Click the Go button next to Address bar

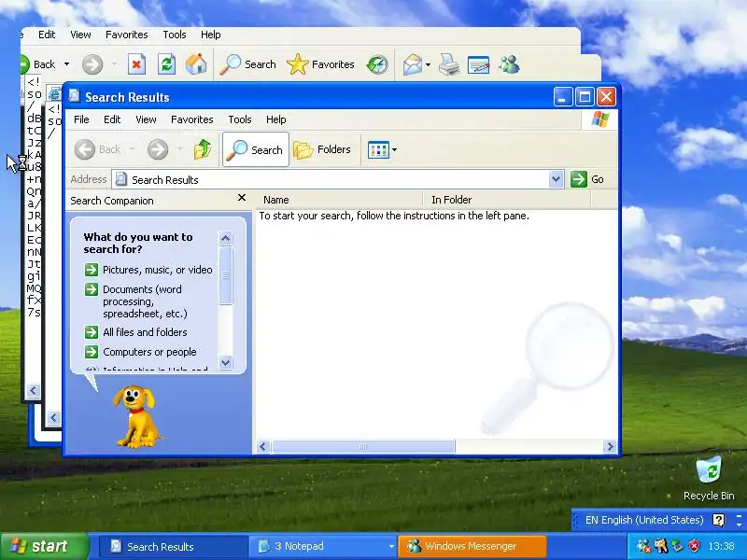point(587,179)
